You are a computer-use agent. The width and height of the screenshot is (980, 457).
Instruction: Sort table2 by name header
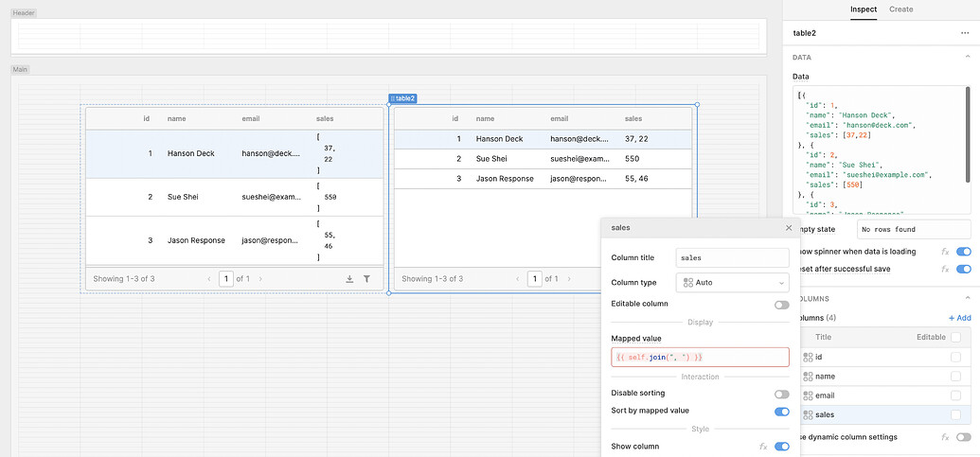[x=485, y=118]
